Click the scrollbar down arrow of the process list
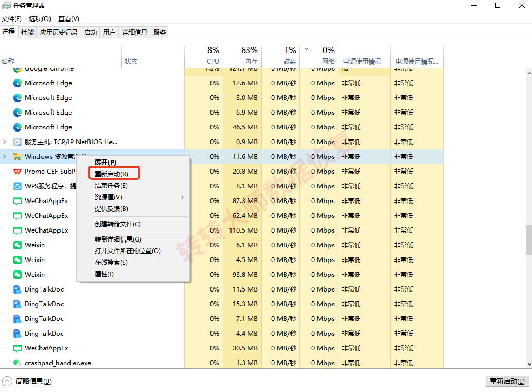This screenshot has width=532, height=392. (x=529, y=364)
